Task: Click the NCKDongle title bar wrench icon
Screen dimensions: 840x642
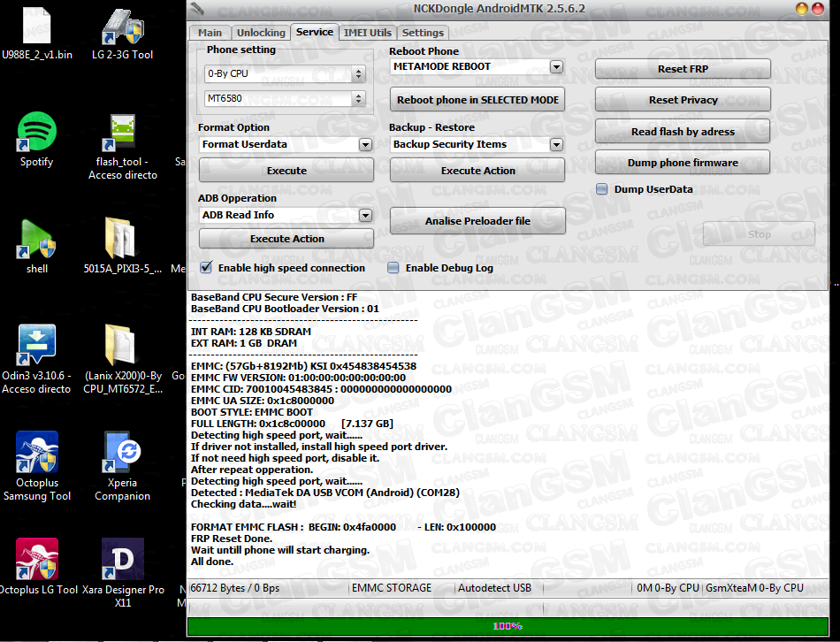Action: [x=197, y=9]
